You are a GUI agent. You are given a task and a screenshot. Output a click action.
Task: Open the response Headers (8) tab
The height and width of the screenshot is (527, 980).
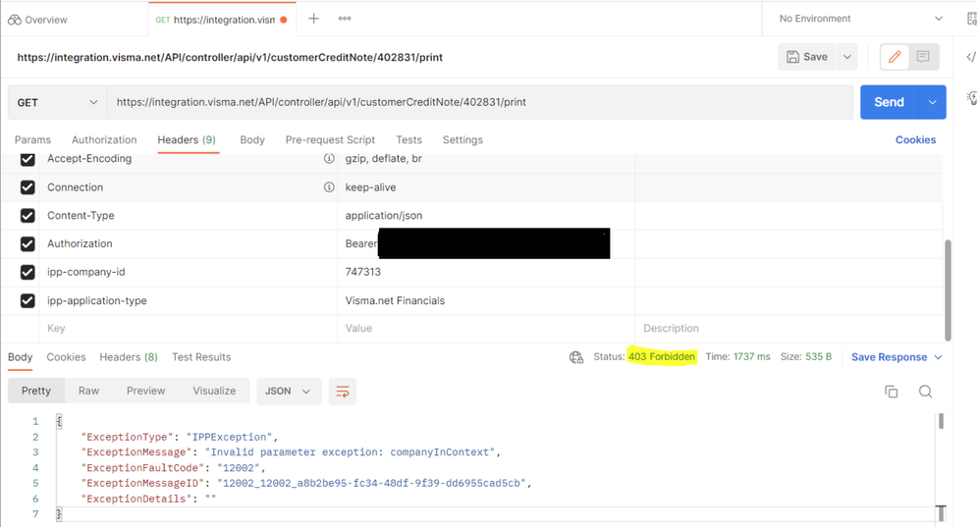128,357
